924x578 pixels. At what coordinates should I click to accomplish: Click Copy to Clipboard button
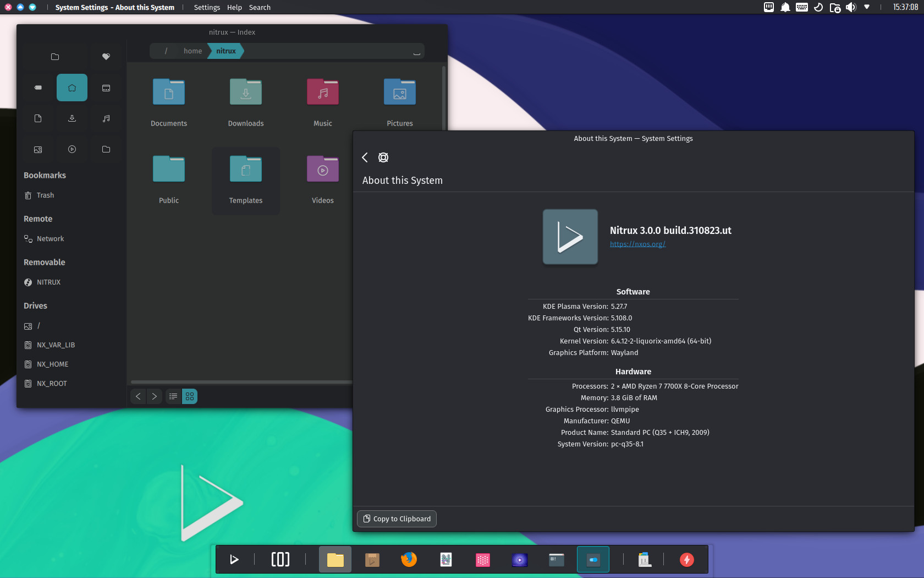(x=397, y=519)
